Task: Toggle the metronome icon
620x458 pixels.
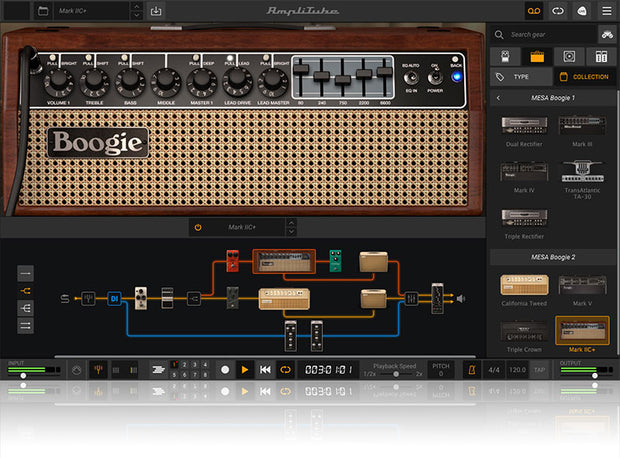Action: (x=471, y=370)
